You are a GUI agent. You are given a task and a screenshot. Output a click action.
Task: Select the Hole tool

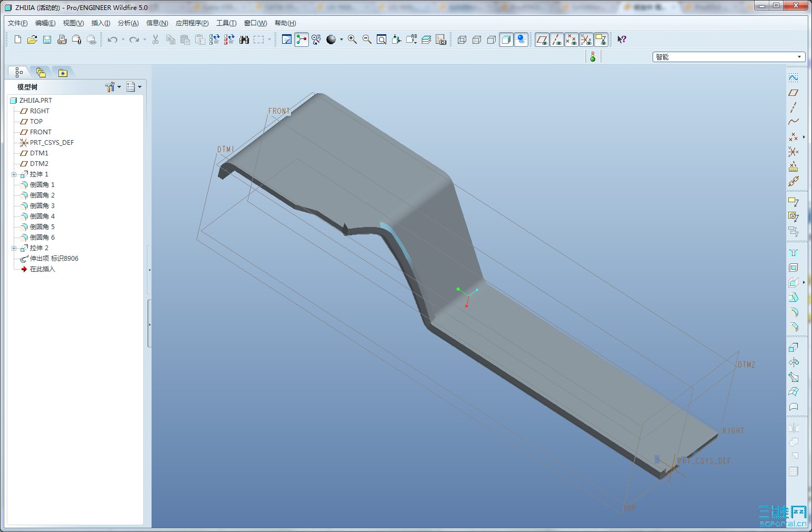coord(794,253)
